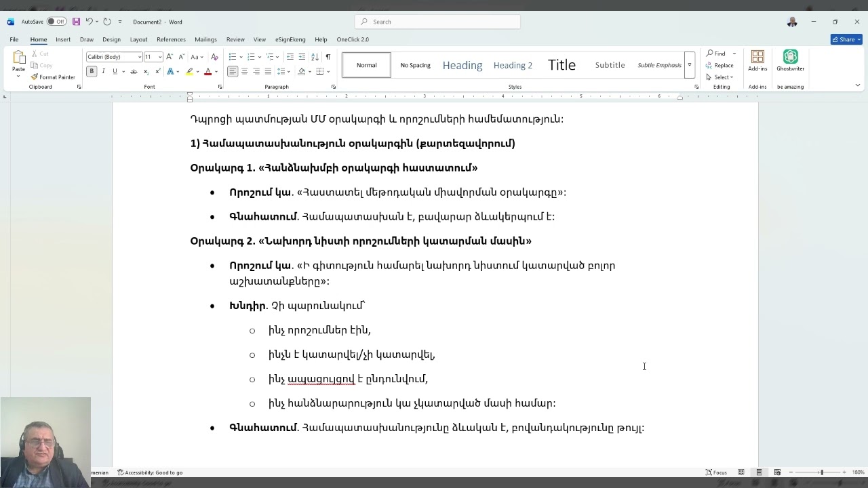Image resolution: width=868 pixels, height=488 pixels.
Task: Collapse the ribbon with the chevron
Action: [x=857, y=85]
